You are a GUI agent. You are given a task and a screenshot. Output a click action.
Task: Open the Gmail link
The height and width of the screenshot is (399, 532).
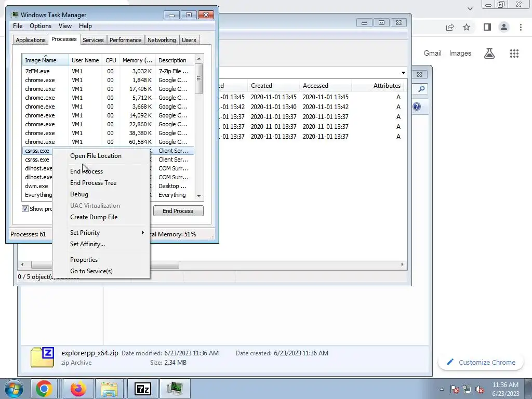432,54
